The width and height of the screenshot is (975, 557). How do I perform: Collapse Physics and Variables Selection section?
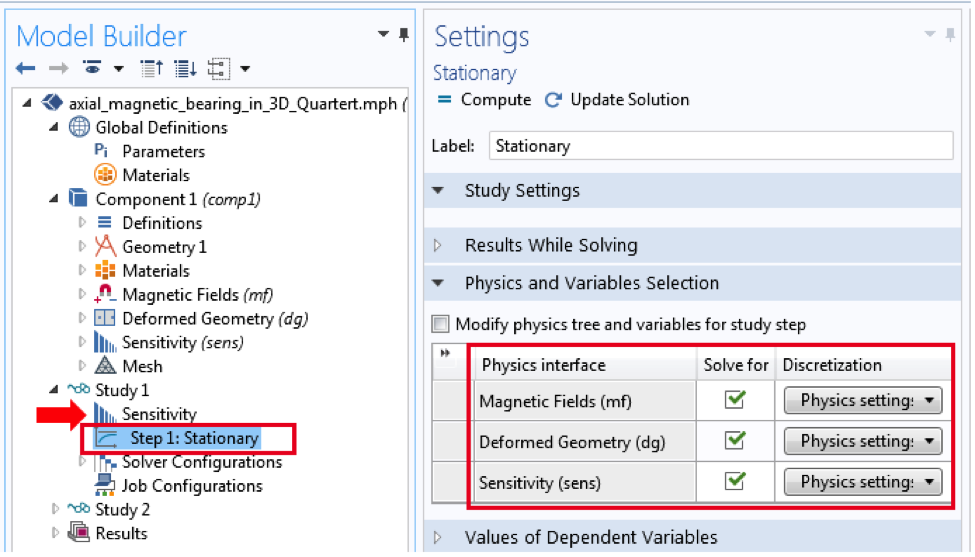pyautogui.click(x=438, y=283)
